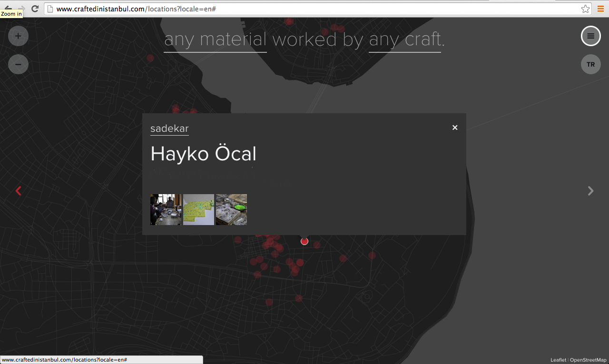Viewport: 609px width, 364px height.
Task: Close the Hayko Öcal popup
Action: pos(455,128)
